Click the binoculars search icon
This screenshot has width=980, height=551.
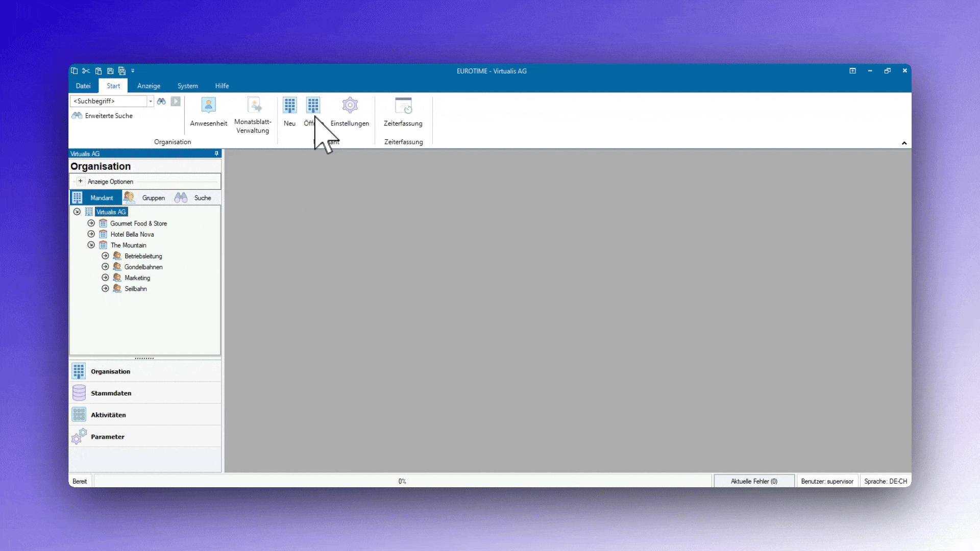pos(161,102)
